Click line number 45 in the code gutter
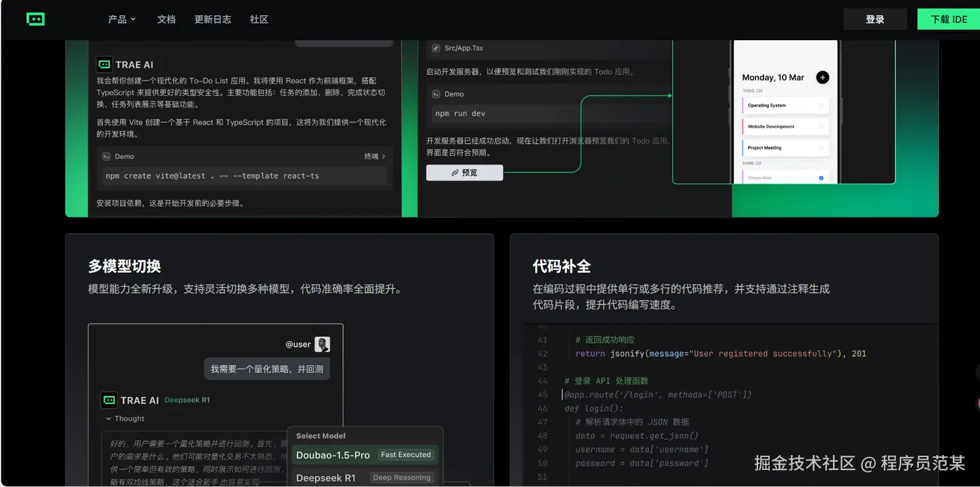This screenshot has height=487, width=980. coord(542,394)
